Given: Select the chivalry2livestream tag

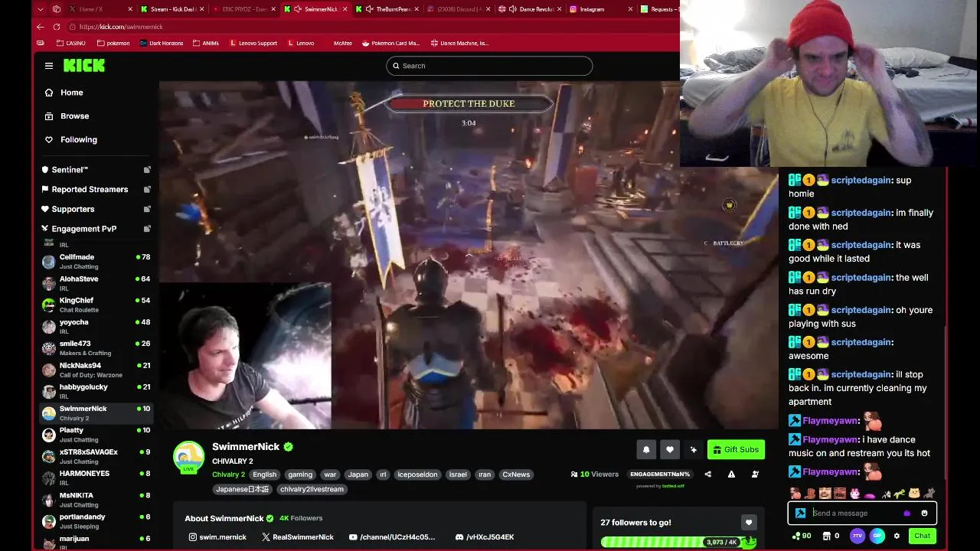Looking at the screenshot, I should (312, 489).
